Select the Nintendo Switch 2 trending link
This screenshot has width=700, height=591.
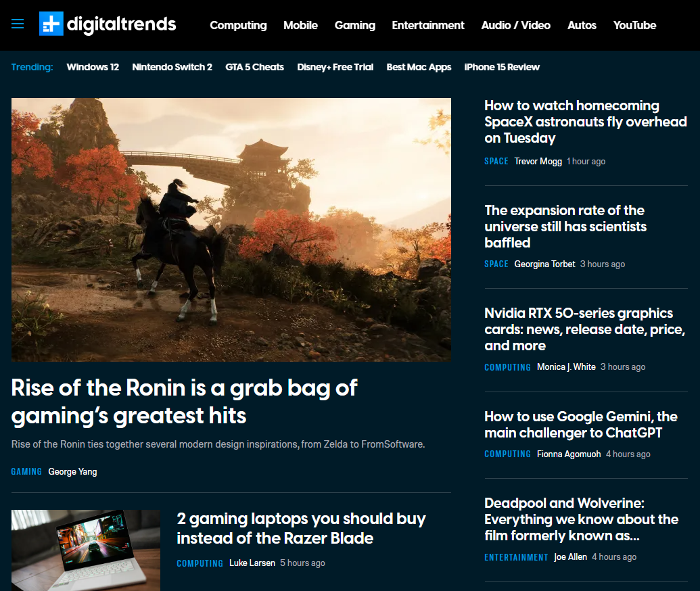[172, 67]
